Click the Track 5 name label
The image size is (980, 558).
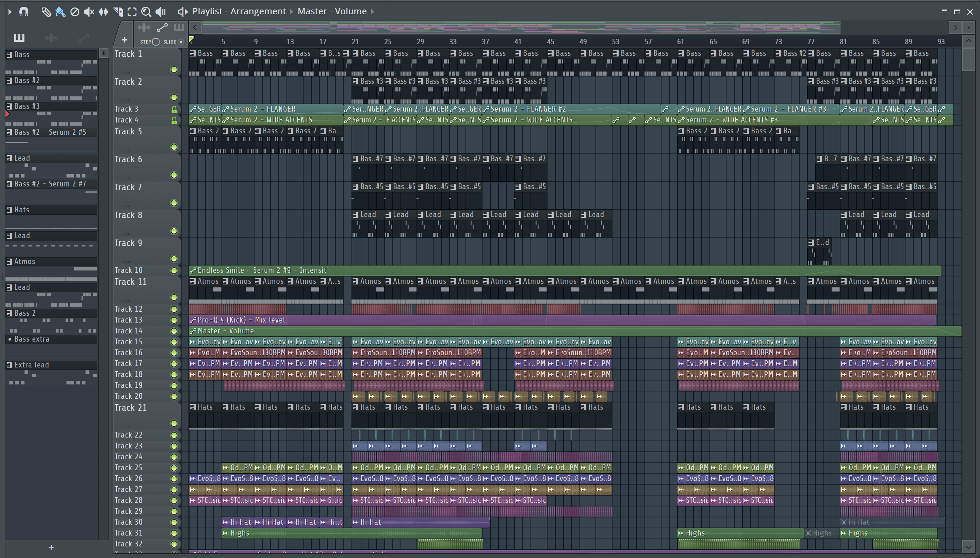pos(128,132)
